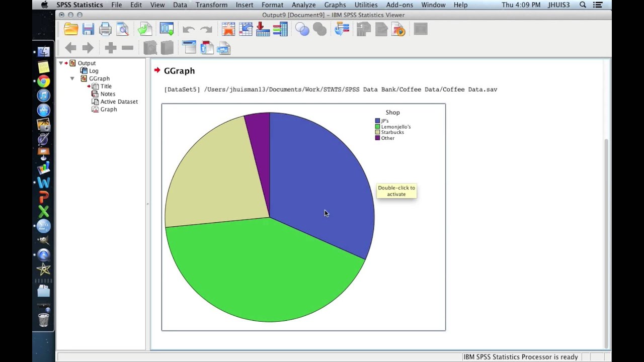Screen dimensions: 644x362
Task: Click the Processor is ready status text
Action: pyautogui.click(x=521, y=357)
